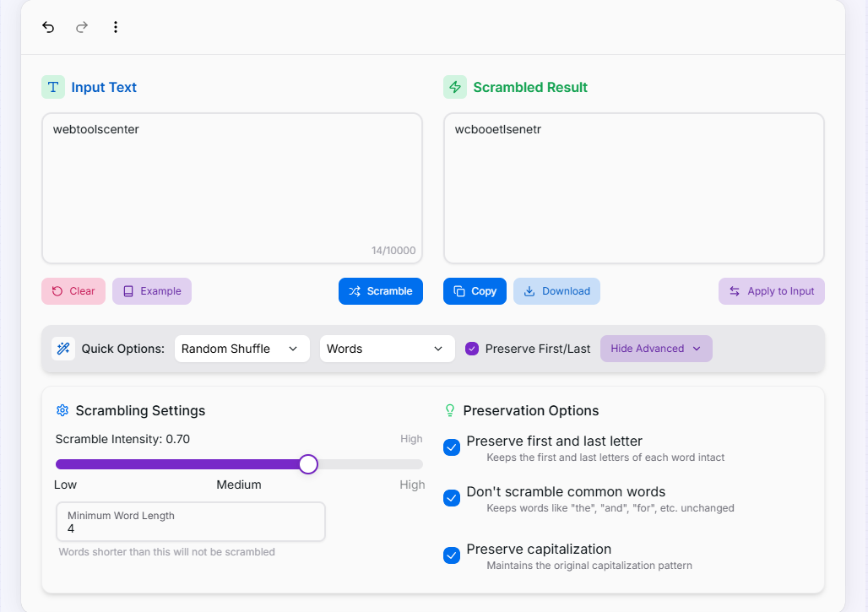Collapse settings with Hide Advanced
Screen dimensions: 868x612
(655, 349)
